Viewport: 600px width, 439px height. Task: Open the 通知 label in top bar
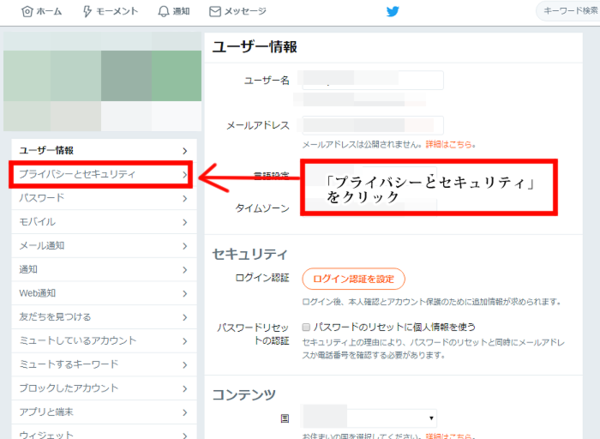(181, 11)
